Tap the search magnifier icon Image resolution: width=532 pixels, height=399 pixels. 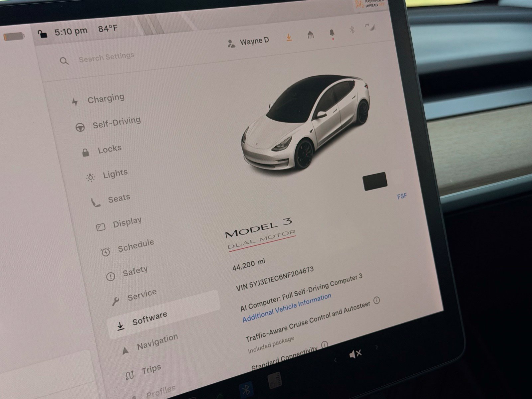tap(64, 61)
